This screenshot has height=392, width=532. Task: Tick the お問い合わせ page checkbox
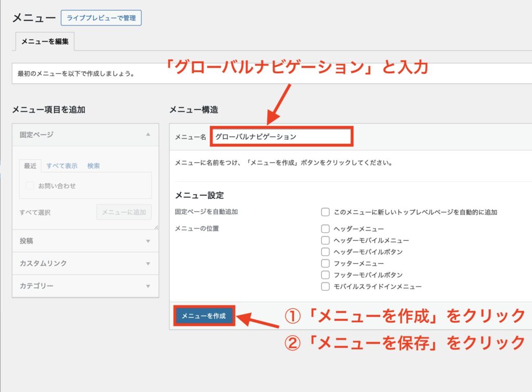point(30,185)
